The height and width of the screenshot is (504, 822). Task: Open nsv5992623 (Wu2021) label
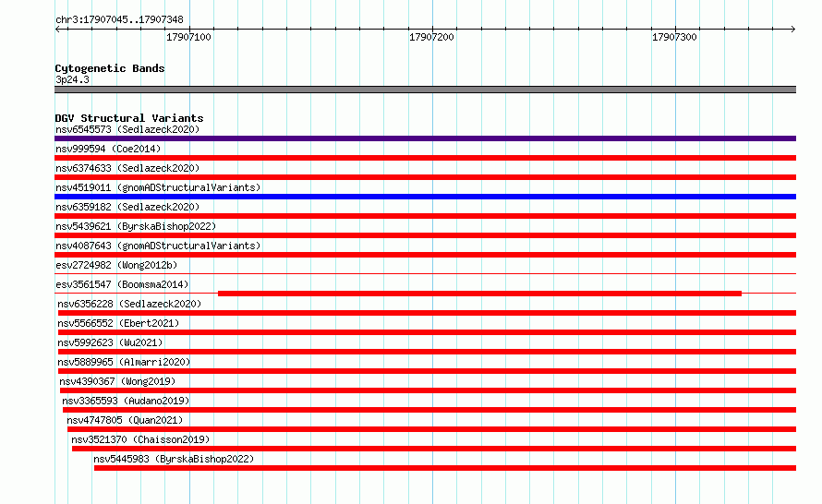click(x=110, y=342)
